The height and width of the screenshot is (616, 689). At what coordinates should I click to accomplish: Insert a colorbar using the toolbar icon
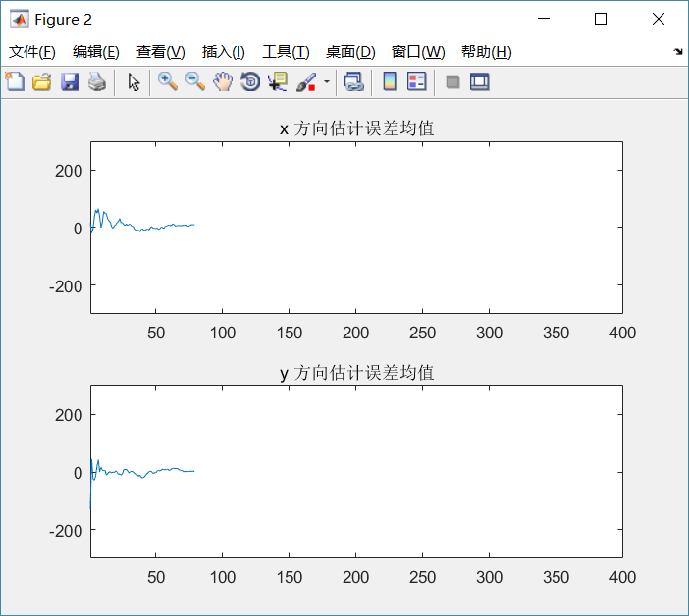click(390, 81)
